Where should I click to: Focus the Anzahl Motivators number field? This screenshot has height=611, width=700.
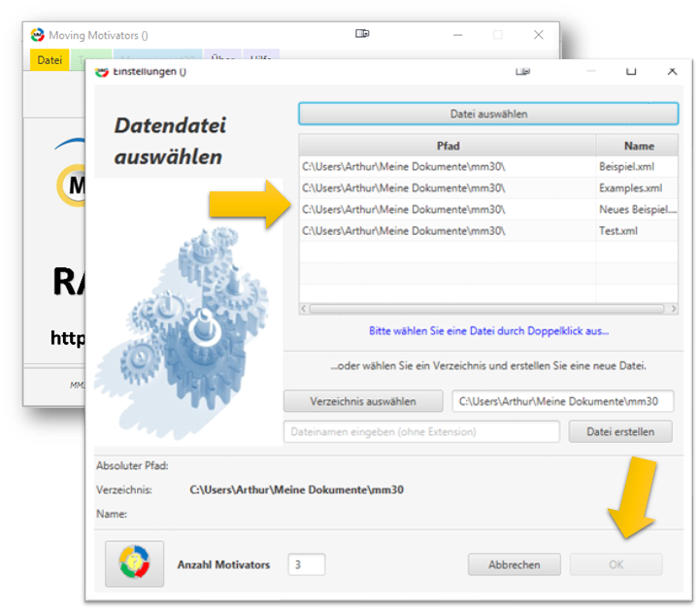(x=307, y=564)
